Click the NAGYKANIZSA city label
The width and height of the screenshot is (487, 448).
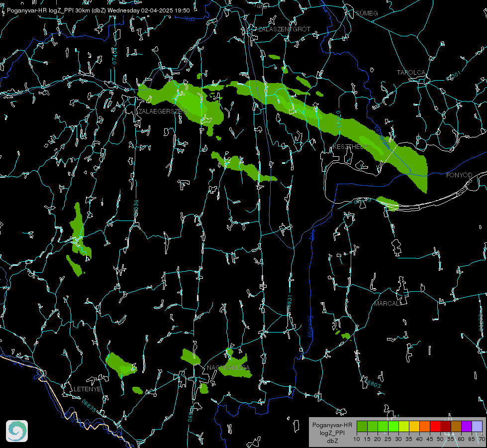228,368
